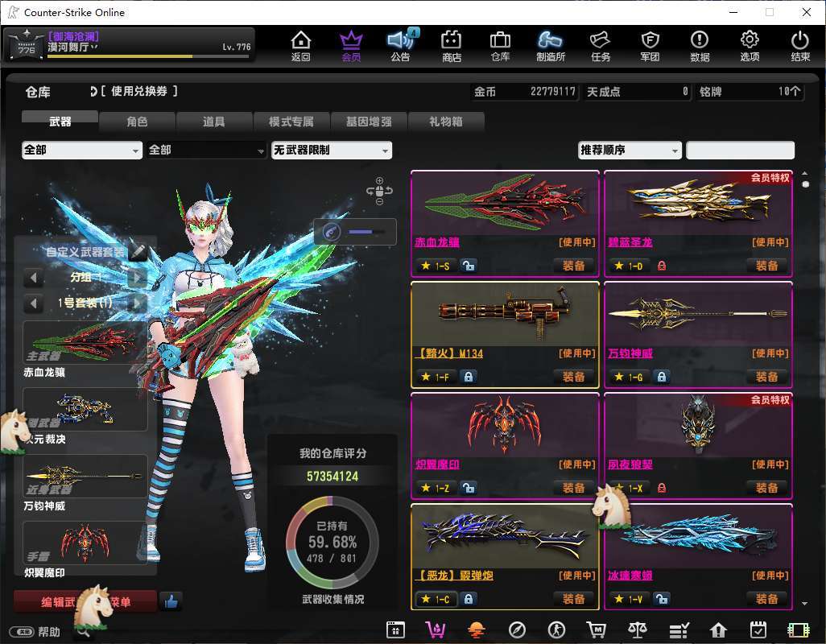Screen dimensions: 826x644
Task: Click 装备 button for 赤血龙骧
Action: point(574,266)
